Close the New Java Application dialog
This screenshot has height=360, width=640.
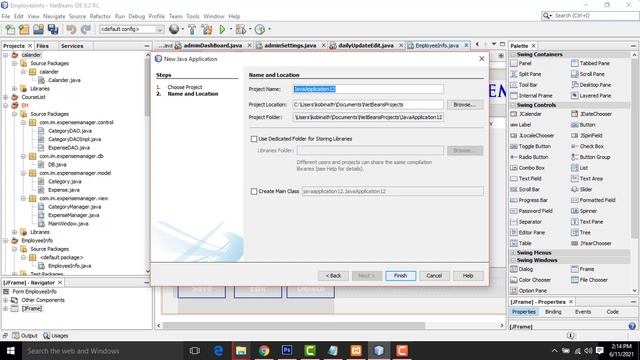(x=482, y=59)
